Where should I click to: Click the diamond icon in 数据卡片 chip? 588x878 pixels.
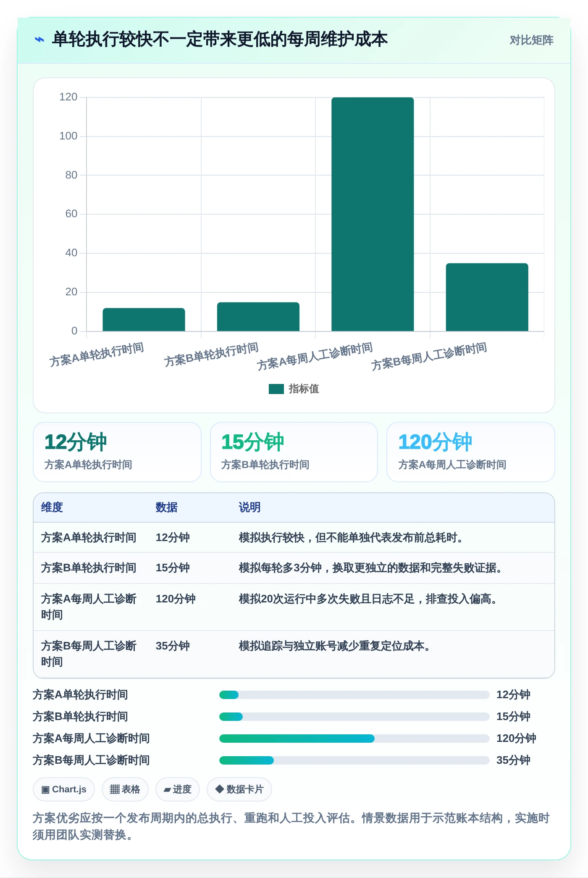tap(219, 789)
